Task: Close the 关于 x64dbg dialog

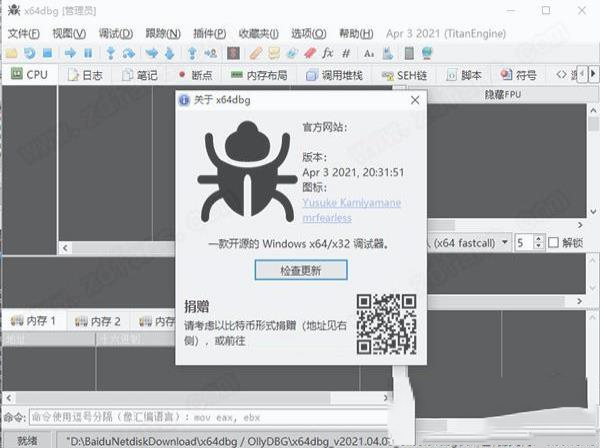Action: [415, 100]
